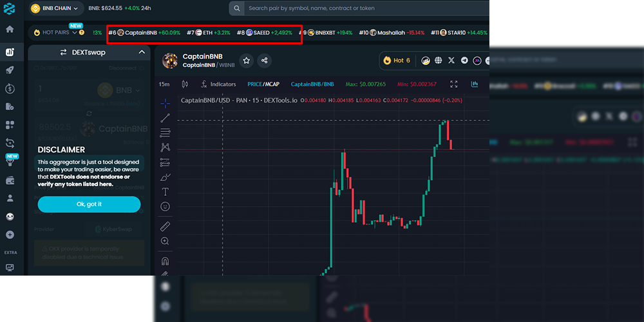Click the Min: $0.002367 value
Screen dimensions: 644x322
(x=417, y=84)
